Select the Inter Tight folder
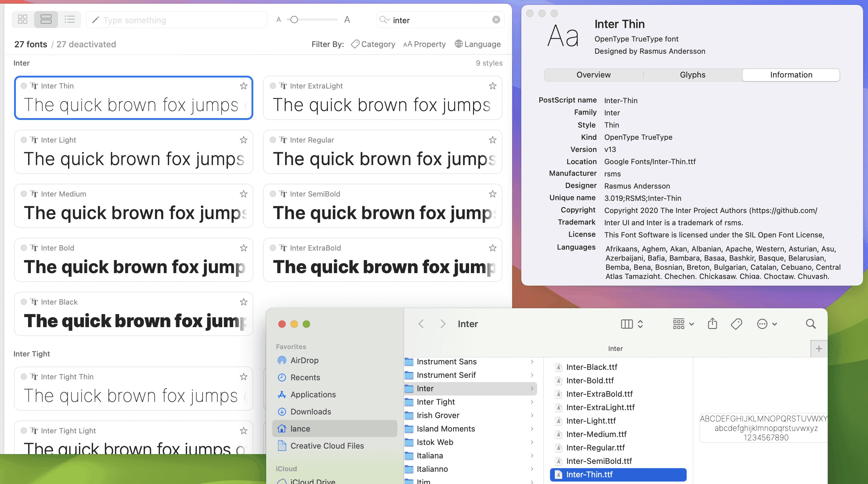 [x=470, y=402]
